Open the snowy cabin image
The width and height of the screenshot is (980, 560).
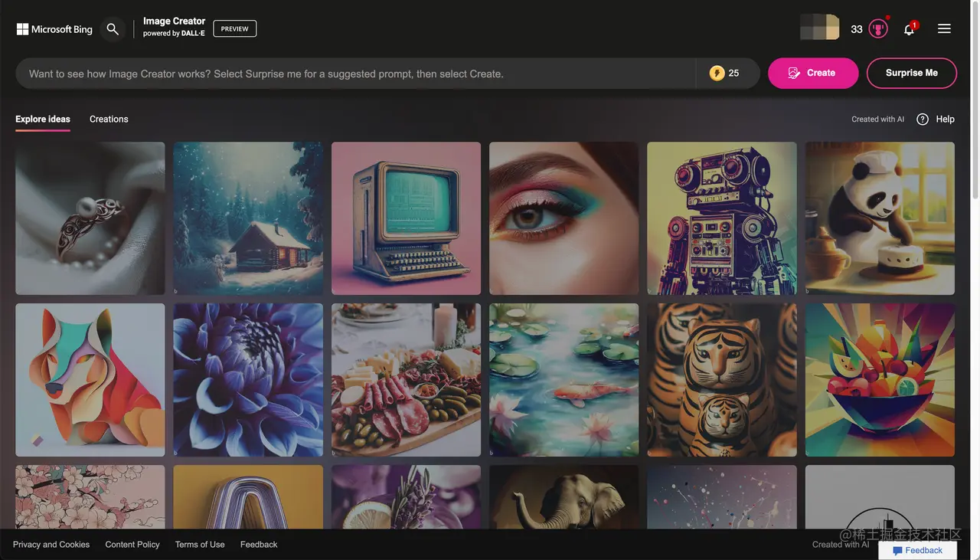point(248,218)
